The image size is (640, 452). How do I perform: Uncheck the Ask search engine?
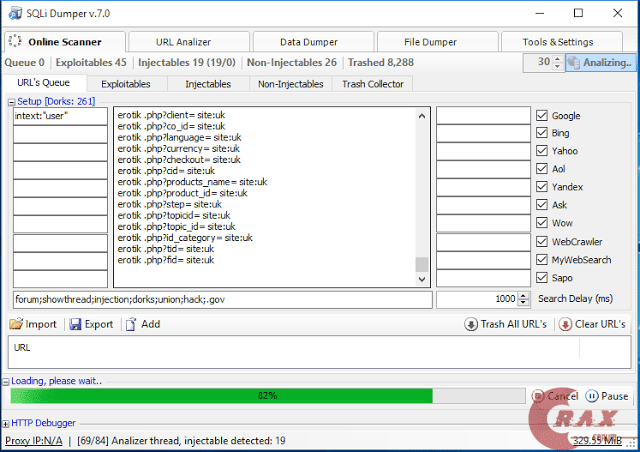[542, 205]
